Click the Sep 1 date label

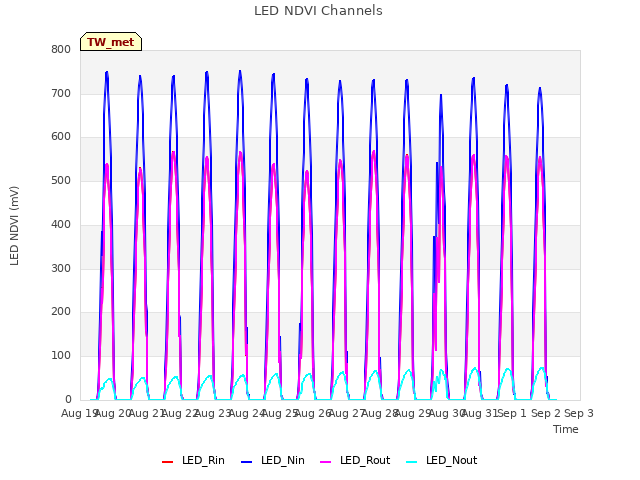click(512, 413)
